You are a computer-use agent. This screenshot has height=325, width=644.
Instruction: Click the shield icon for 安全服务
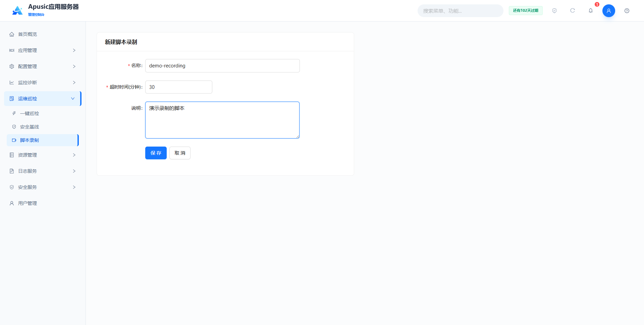pyautogui.click(x=12, y=187)
